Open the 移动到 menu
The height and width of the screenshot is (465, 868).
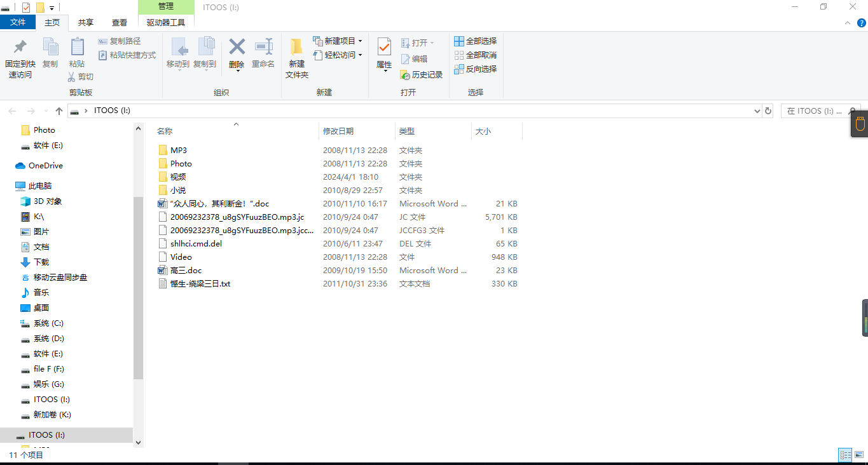(178, 53)
